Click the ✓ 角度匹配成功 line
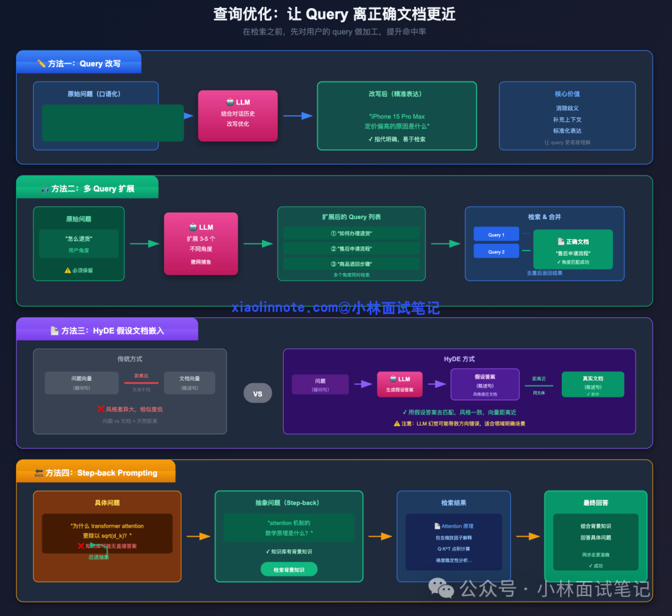Image resolution: width=672 pixels, height=616 pixels. 573,262
